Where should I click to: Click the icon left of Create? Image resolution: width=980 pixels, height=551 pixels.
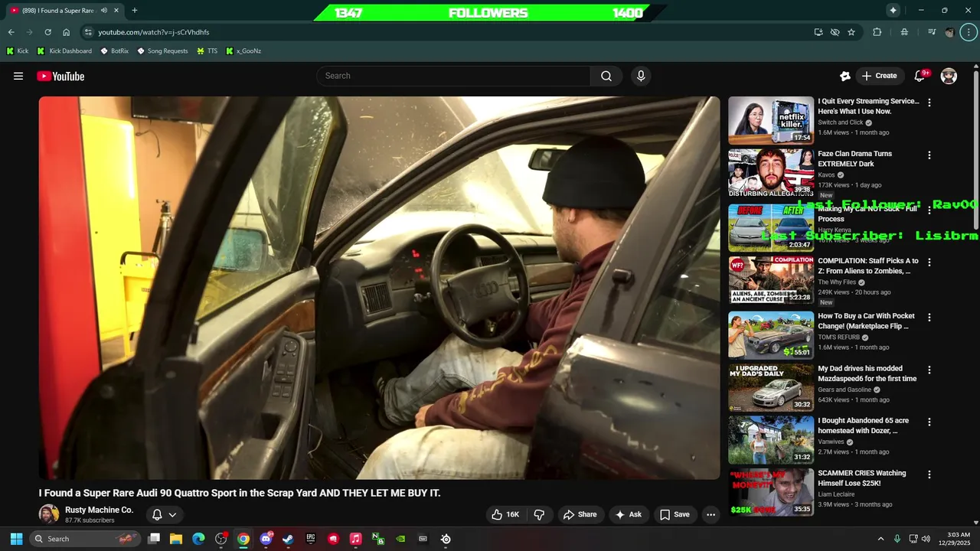(845, 76)
